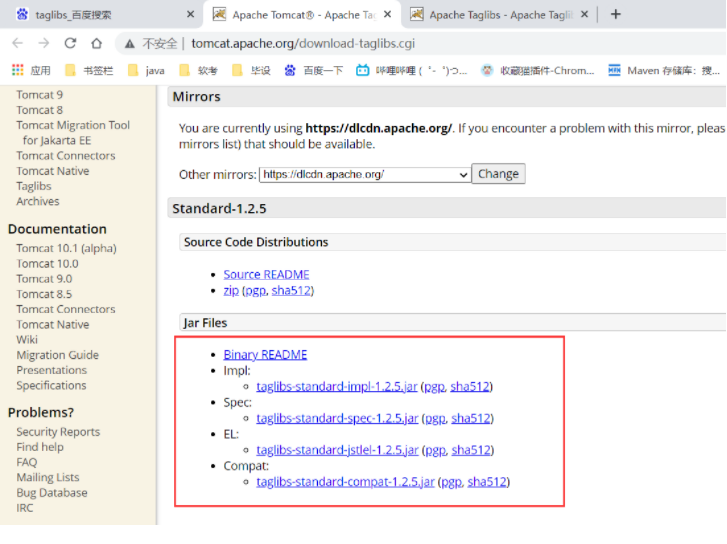The image size is (727, 544).
Task: Open the Bug Database link
Action: click(51, 493)
